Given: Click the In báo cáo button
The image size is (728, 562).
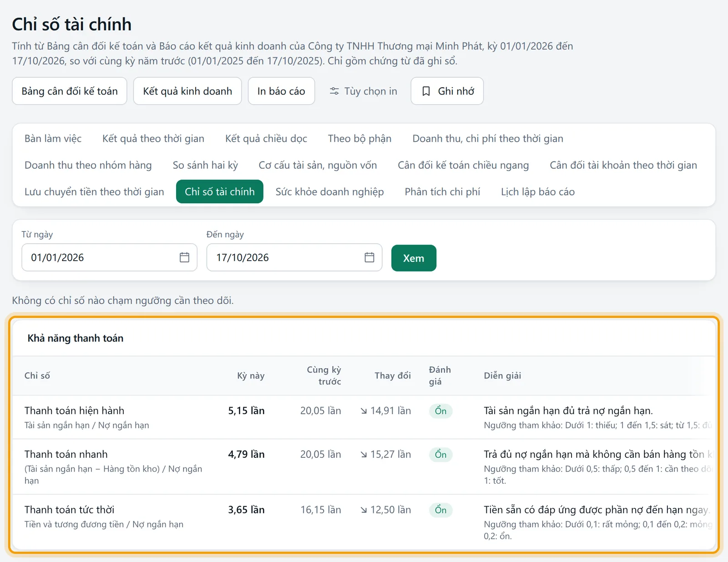Looking at the screenshot, I should tap(281, 91).
